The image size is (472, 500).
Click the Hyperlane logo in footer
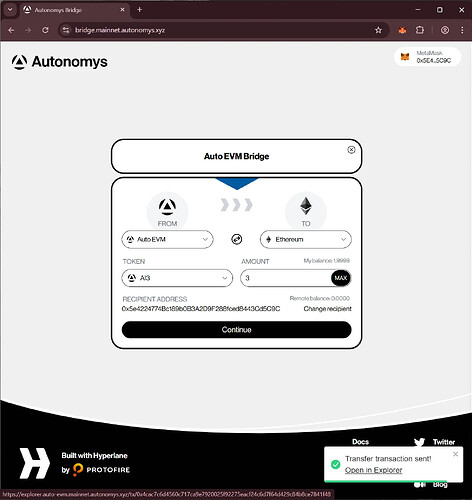click(35, 463)
